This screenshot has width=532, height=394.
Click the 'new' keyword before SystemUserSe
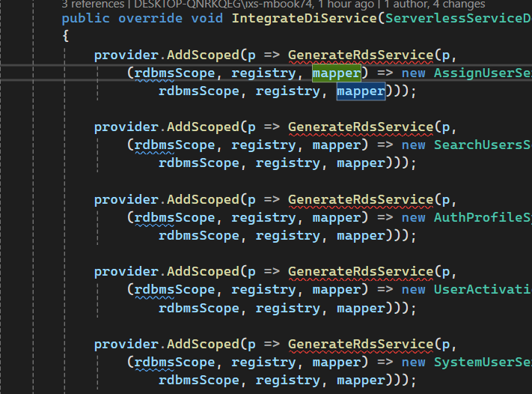pyautogui.click(x=413, y=362)
